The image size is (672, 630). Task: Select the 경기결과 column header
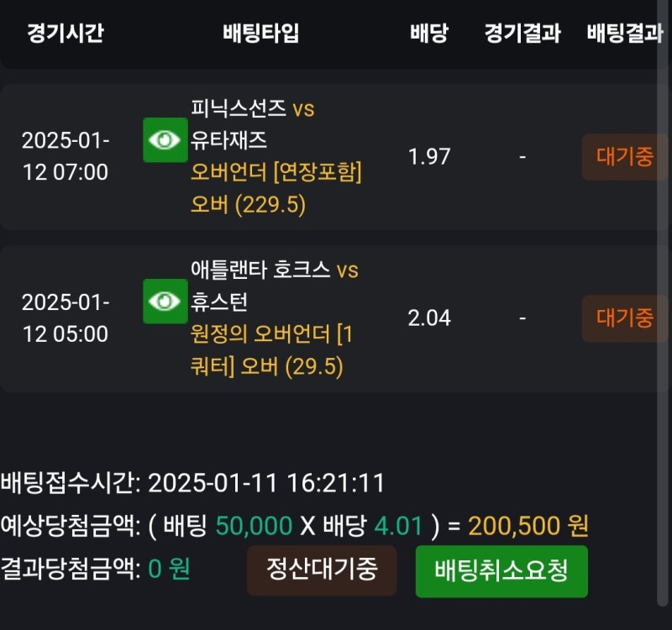pos(522,34)
